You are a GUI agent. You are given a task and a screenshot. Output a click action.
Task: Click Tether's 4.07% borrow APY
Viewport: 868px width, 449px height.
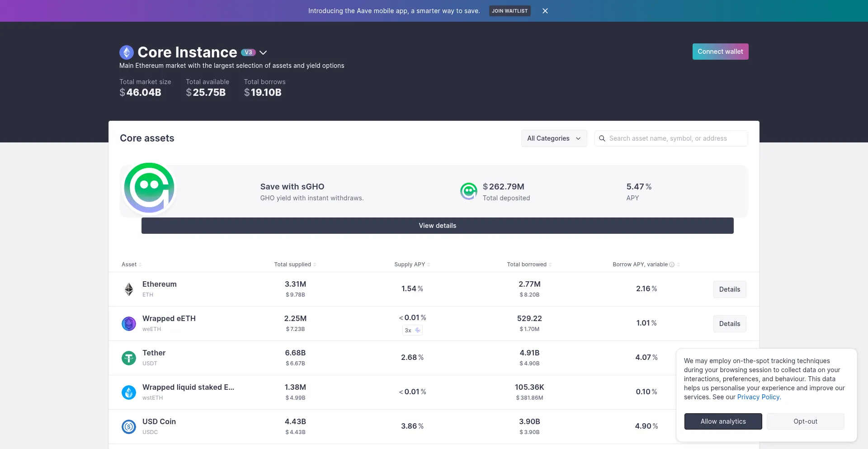coord(646,358)
